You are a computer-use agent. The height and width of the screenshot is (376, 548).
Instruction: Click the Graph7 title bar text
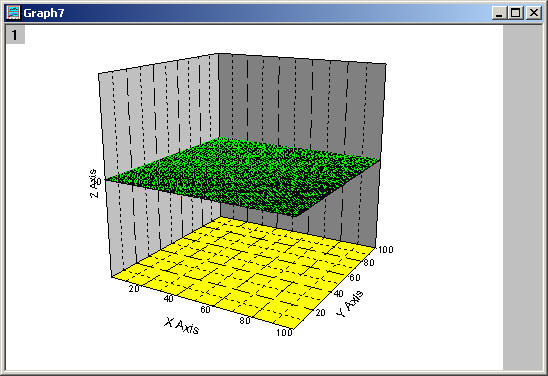44,13
